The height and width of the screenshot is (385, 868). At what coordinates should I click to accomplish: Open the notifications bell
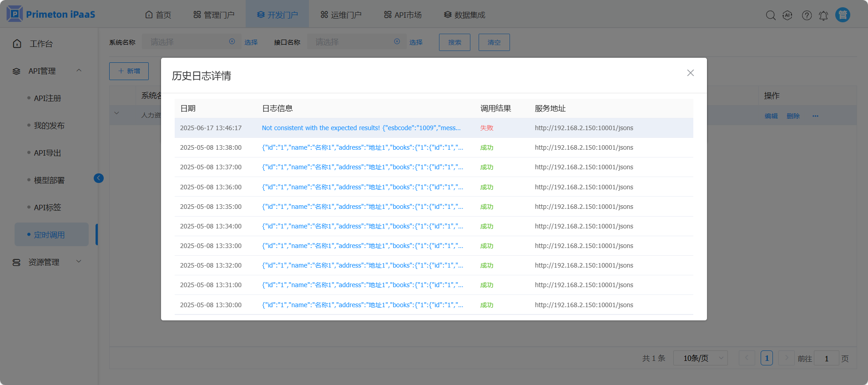(823, 15)
